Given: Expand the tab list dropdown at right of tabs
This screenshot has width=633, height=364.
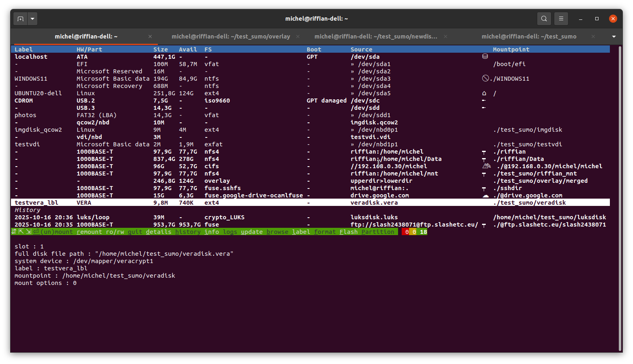Looking at the screenshot, I should click(x=614, y=36).
